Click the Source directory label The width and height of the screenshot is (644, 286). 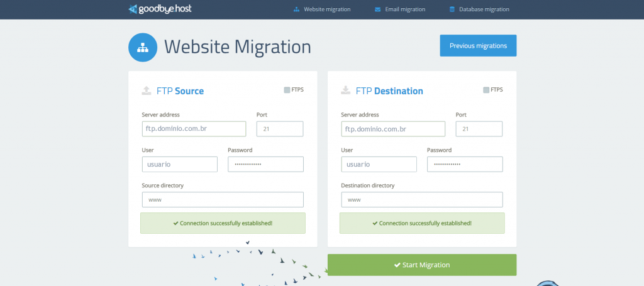[163, 185]
